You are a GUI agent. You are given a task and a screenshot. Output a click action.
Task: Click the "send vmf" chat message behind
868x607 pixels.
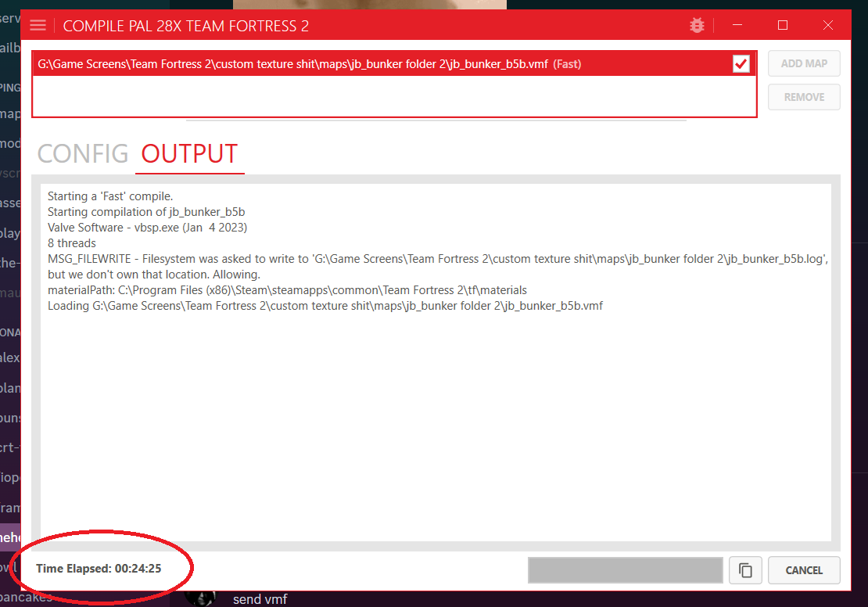tap(260, 599)
